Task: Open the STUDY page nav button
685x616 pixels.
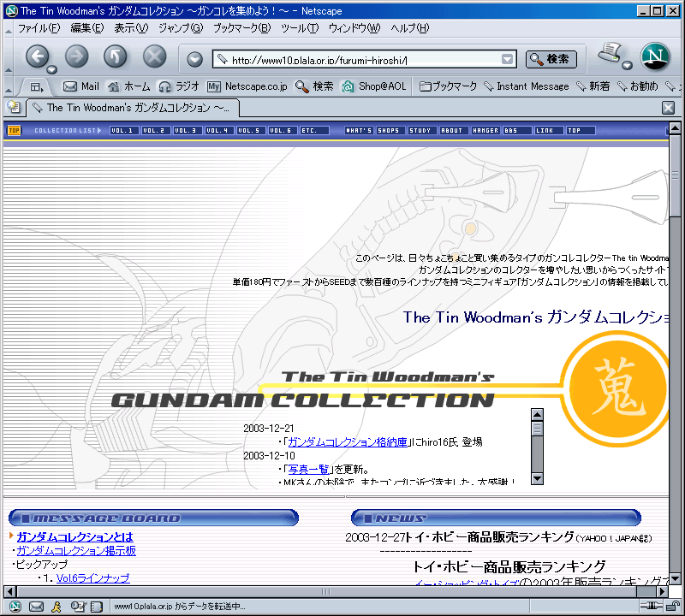Action: (422, 131)
